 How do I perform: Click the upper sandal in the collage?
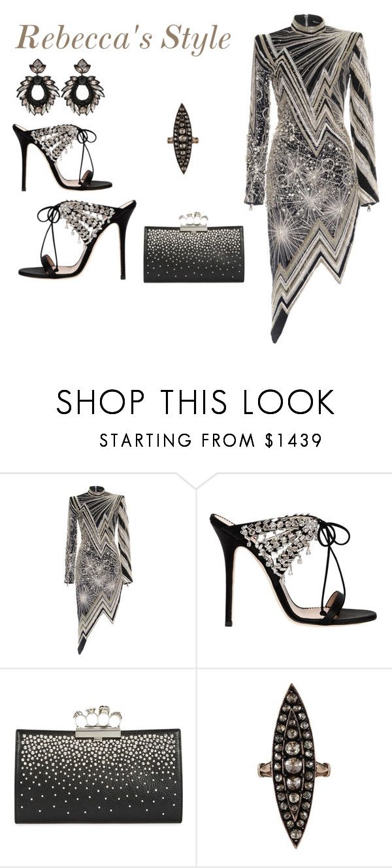[x=62, y=157]
